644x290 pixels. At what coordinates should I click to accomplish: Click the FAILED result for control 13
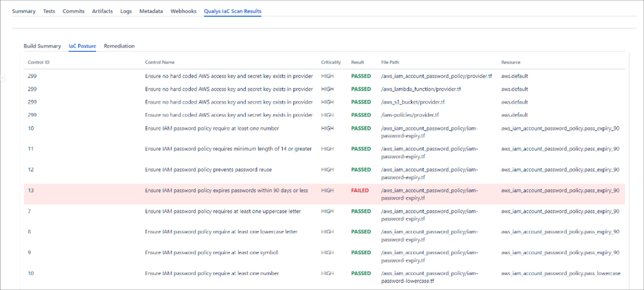point(360,190)
